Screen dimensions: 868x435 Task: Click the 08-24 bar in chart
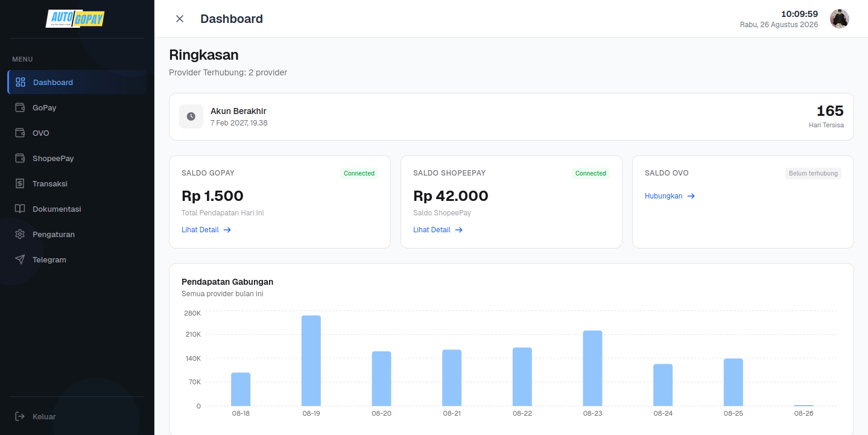click(663, 385)
